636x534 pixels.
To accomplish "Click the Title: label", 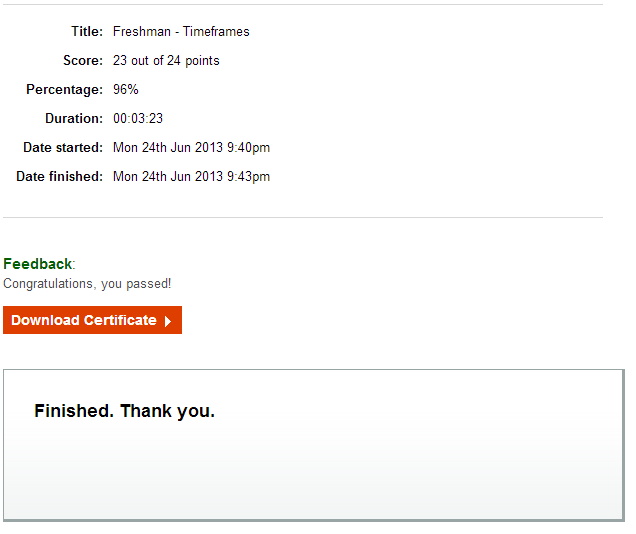I will click(87, 32).
